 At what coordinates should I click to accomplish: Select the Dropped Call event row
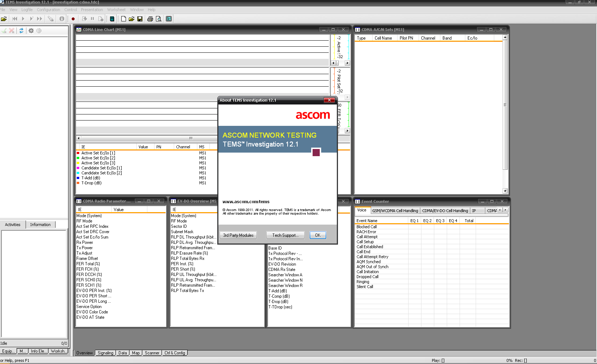432,277
